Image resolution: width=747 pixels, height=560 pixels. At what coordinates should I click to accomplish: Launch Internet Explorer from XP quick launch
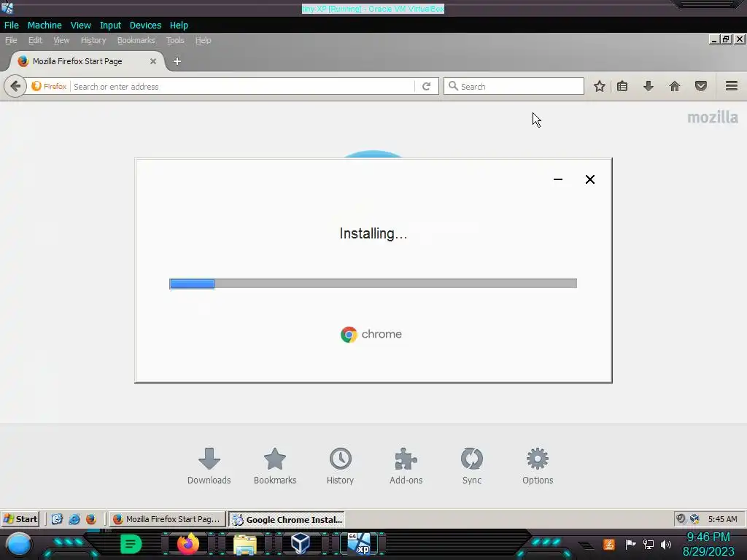(74, 519)
